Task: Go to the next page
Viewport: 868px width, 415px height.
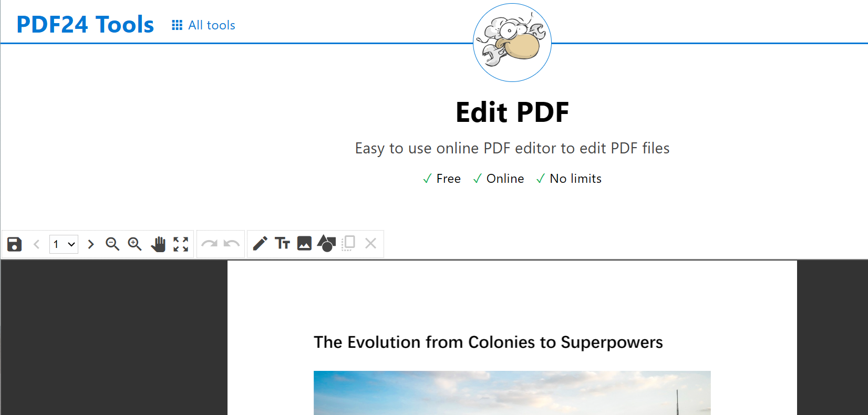Action: (x=91, y=244)
